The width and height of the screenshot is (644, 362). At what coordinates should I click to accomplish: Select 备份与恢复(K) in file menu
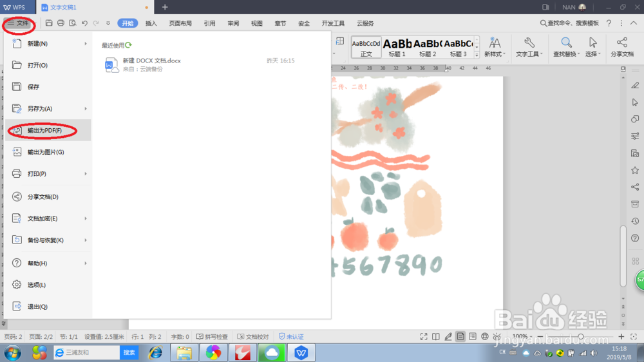(x=48, y=240)
